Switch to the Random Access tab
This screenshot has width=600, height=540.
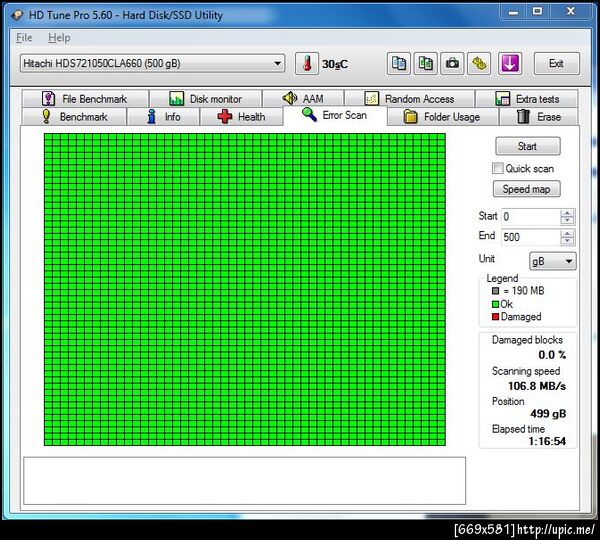(409, 99)
